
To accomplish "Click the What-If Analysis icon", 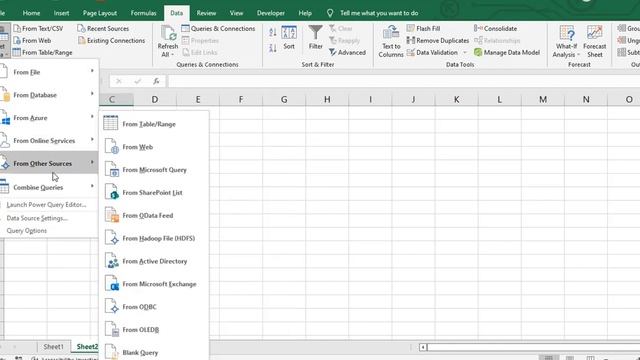I will (x=567, y=33).
